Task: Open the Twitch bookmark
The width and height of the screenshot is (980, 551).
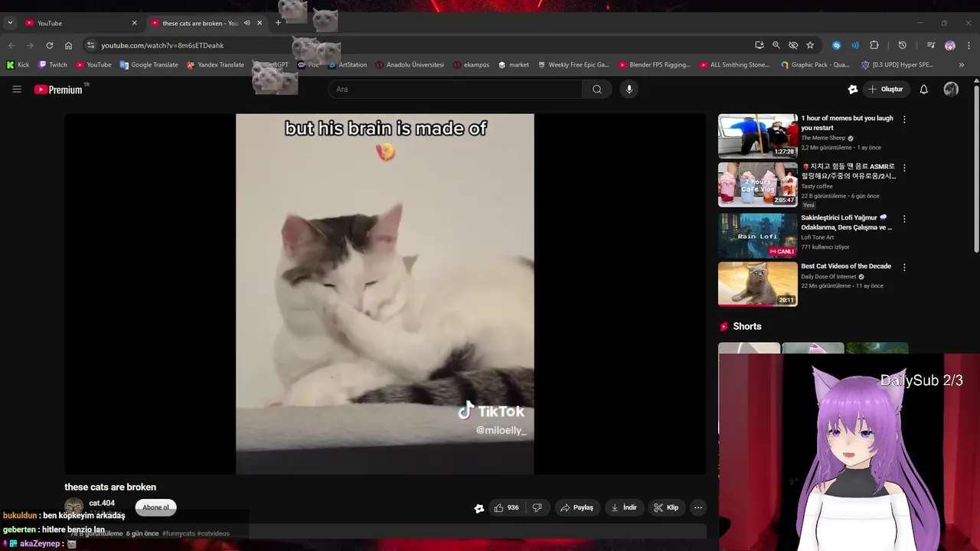Action: tap(53, 65)
